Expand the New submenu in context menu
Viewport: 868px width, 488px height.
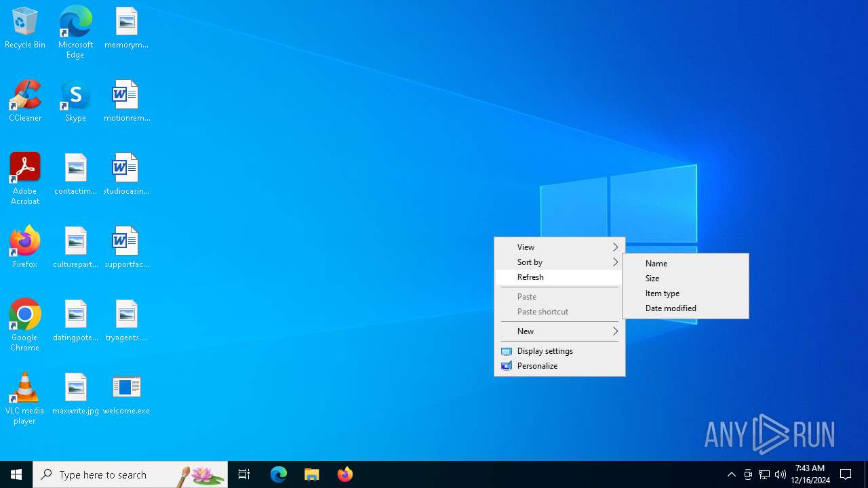(x=559, y=331)
